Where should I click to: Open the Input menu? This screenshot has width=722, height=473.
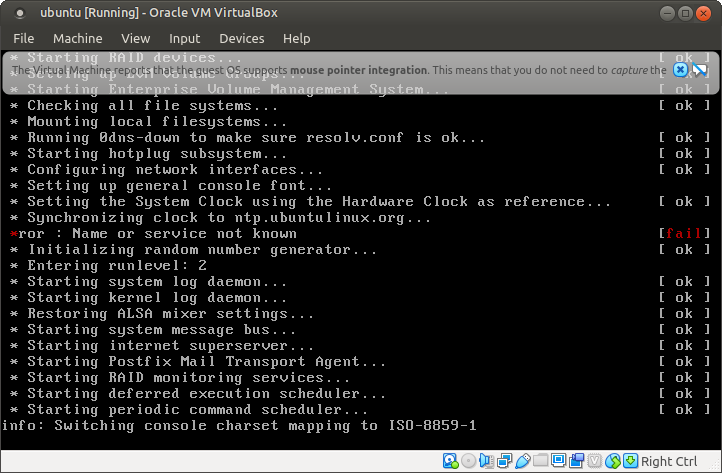coord(184,38)
